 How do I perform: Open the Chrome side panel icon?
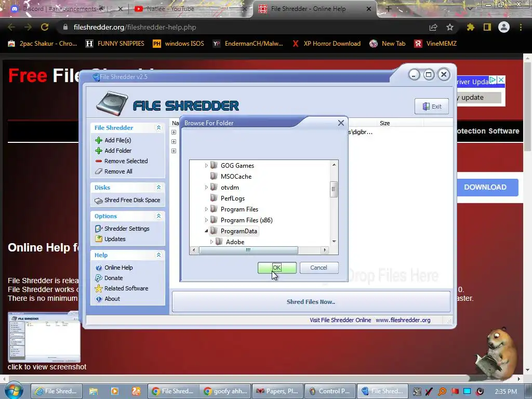pyautogui.click(x=487, y=27)
